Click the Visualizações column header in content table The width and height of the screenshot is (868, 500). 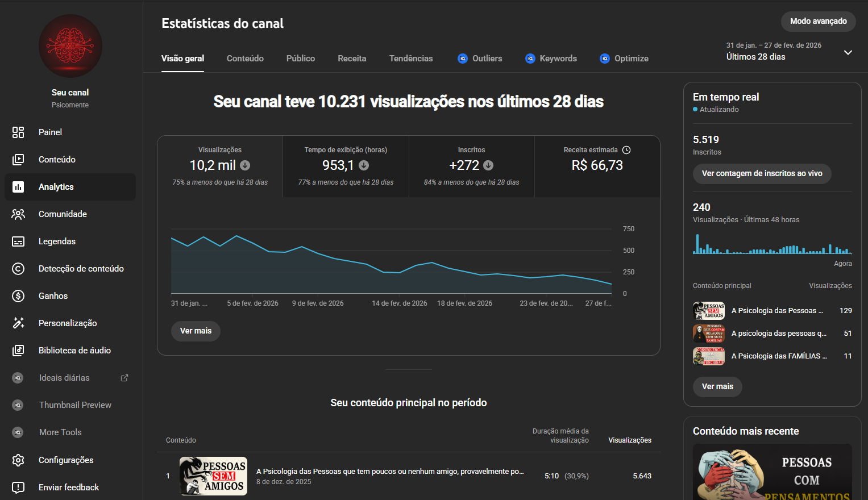[x=630, y=440]
